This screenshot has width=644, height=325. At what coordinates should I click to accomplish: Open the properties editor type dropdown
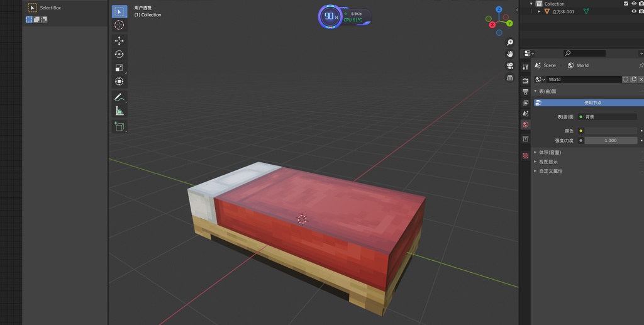(529, 53)
